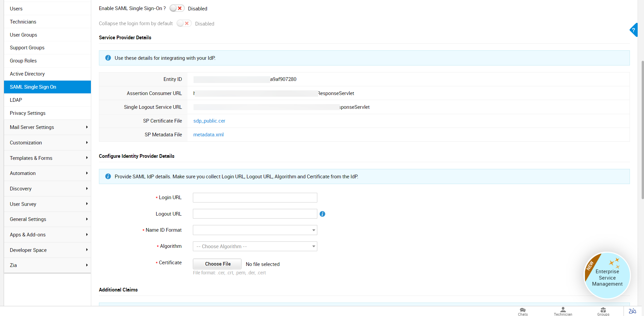This screenshot has width=644, height=316.
Task: Open the Chats panel icon
Action: pos(523,311)
